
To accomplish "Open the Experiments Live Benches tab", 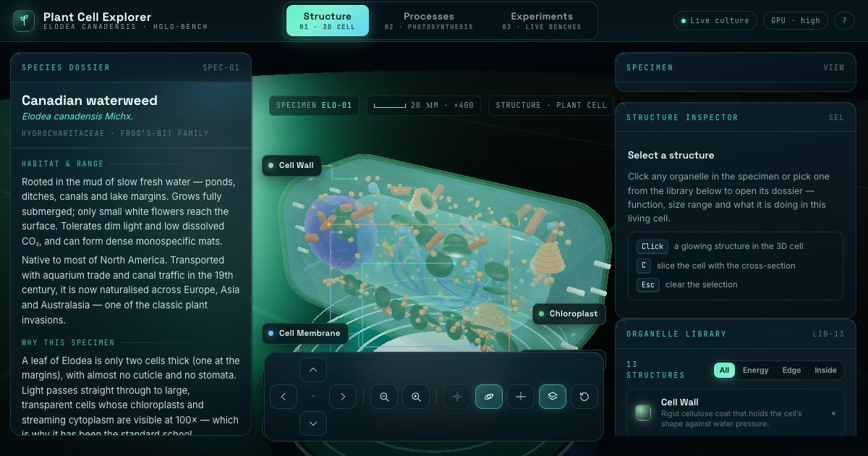I will click(x=542, y=21).
